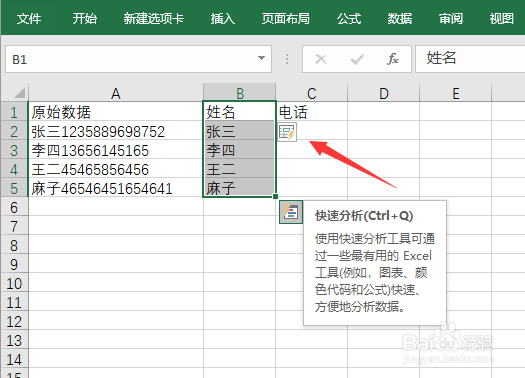Expand the Name Box dropdown arrow
Image resolution: width=525 pixels, height=378 pixels.
[261, 58]
